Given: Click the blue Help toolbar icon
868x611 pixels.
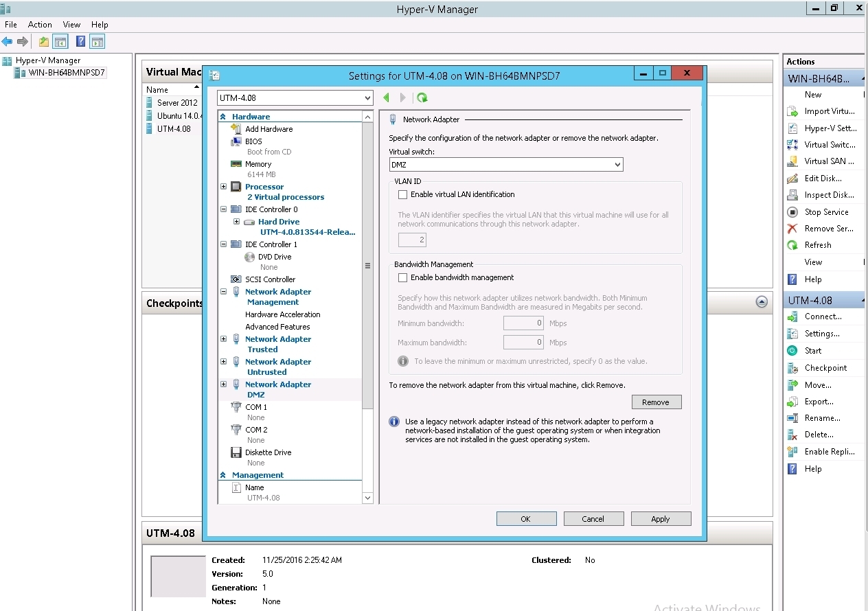Looking at the screenshot, I should coord(80,41).
